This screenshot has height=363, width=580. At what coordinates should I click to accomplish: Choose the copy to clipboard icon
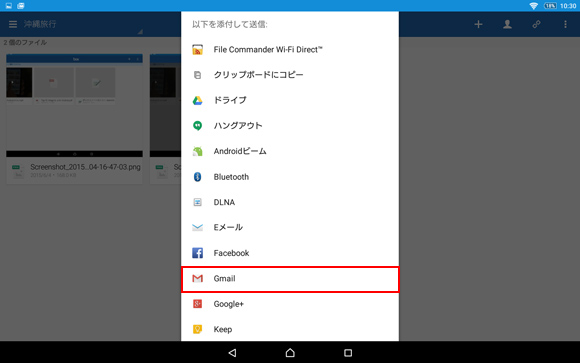pos(198,75)
